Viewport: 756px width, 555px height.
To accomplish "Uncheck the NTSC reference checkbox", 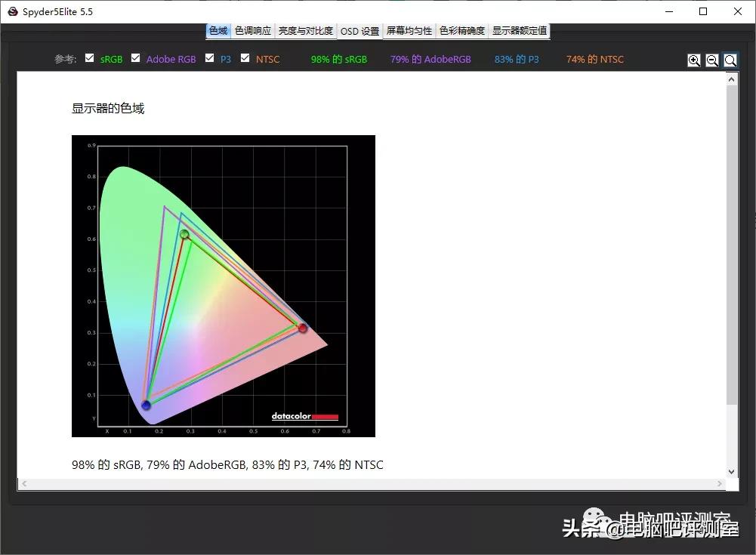I will 245,57.
